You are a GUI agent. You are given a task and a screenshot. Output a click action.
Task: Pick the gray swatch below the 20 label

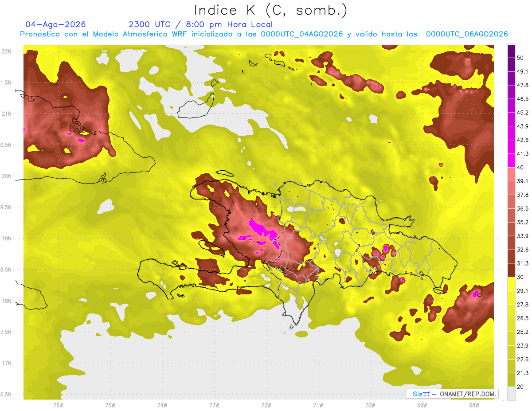[x=511, y=394]
